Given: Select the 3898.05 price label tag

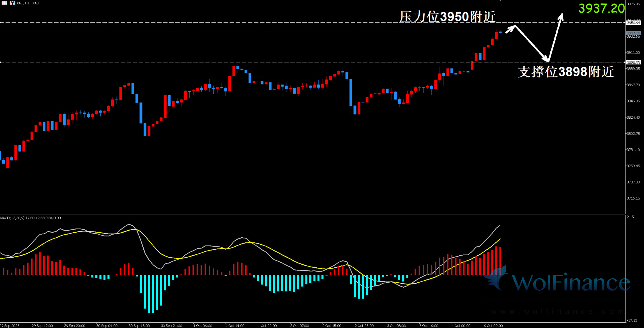Looking at the screenshot, I should pyautogui.click(x=633, y=62).
